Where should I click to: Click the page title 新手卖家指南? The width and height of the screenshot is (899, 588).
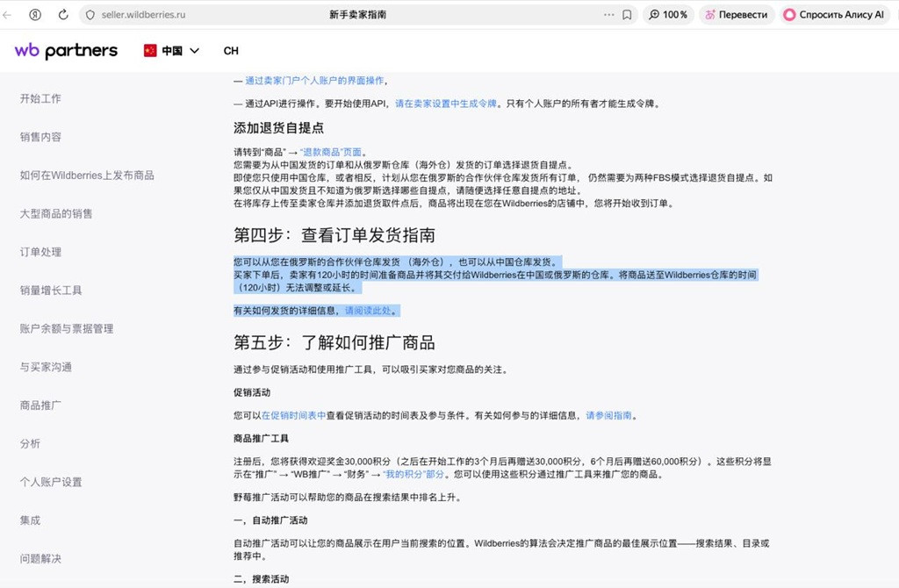358,15
